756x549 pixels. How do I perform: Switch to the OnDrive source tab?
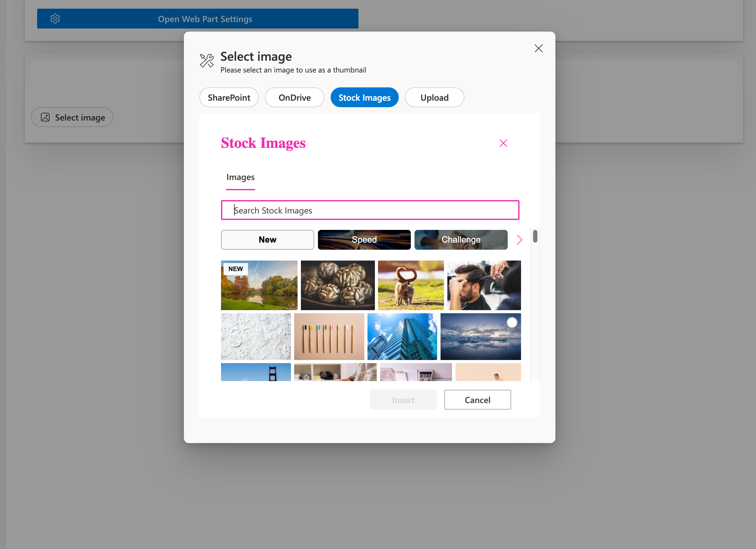click(x=294, y=97)
